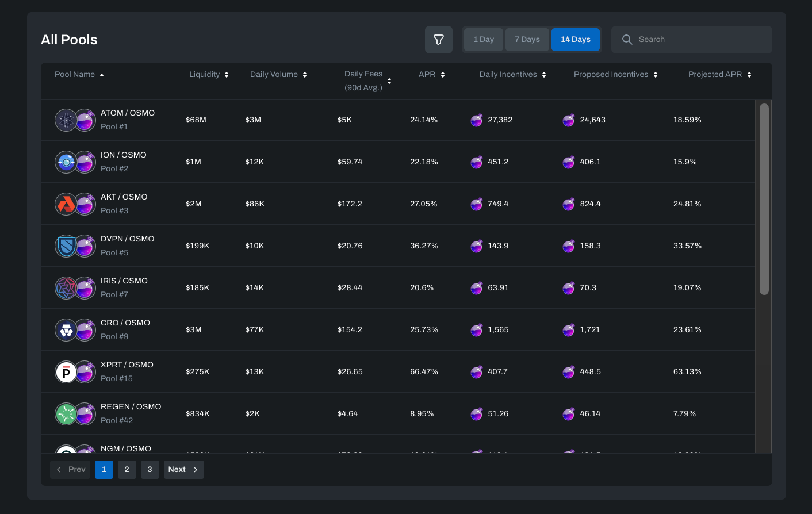Click the DVPN shield icon in Pool #5
The width and height of the screenshot is (812, 514).
click(66, 246)
